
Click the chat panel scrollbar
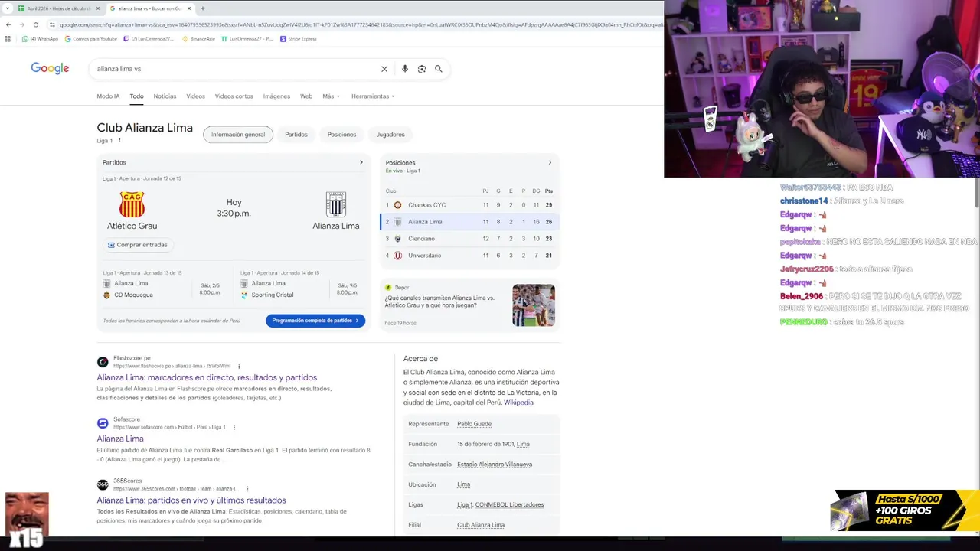[977, 193]
